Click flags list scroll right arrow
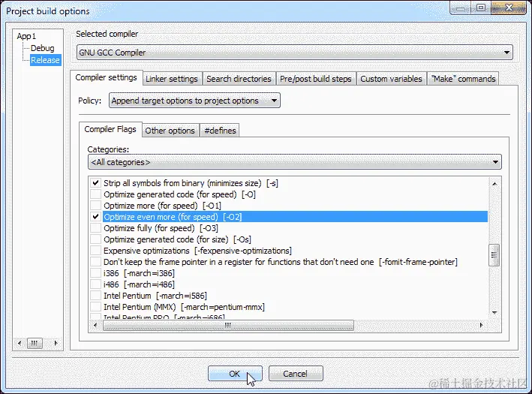This screenshot has height=394, width=532. [x=481, y=325]
